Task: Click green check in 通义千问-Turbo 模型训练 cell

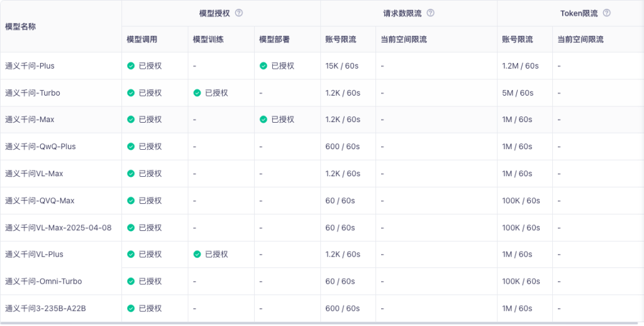Action: pos(197,93)
